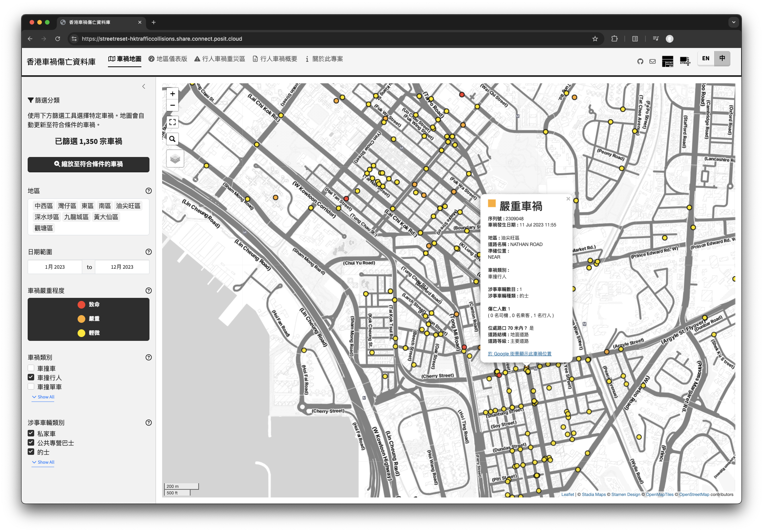This screenshot has width=763, height=532.
Task: Disable the 的士 vehicle filter
Action: 31,451
